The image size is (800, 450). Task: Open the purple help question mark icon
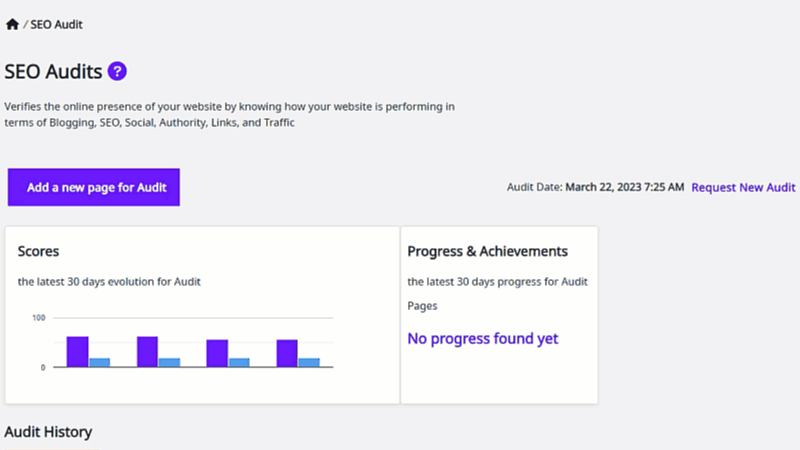[117, 71]
